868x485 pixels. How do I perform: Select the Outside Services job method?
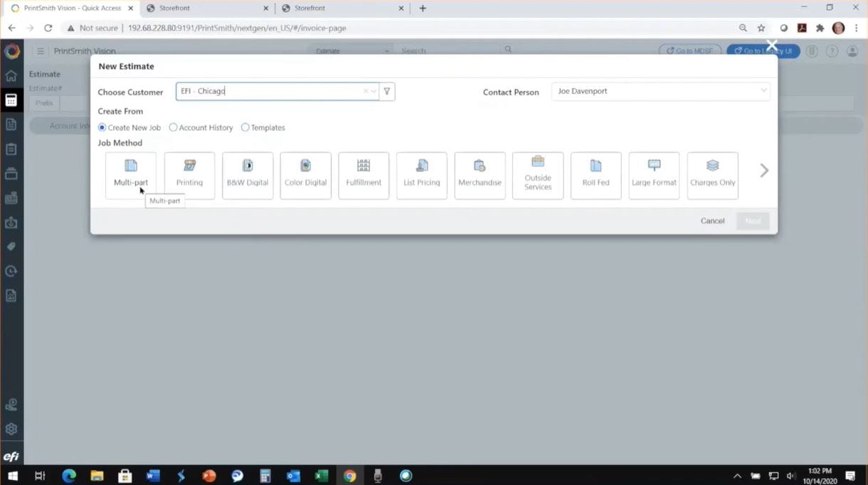pyautogui.click(x=538, y=175)
